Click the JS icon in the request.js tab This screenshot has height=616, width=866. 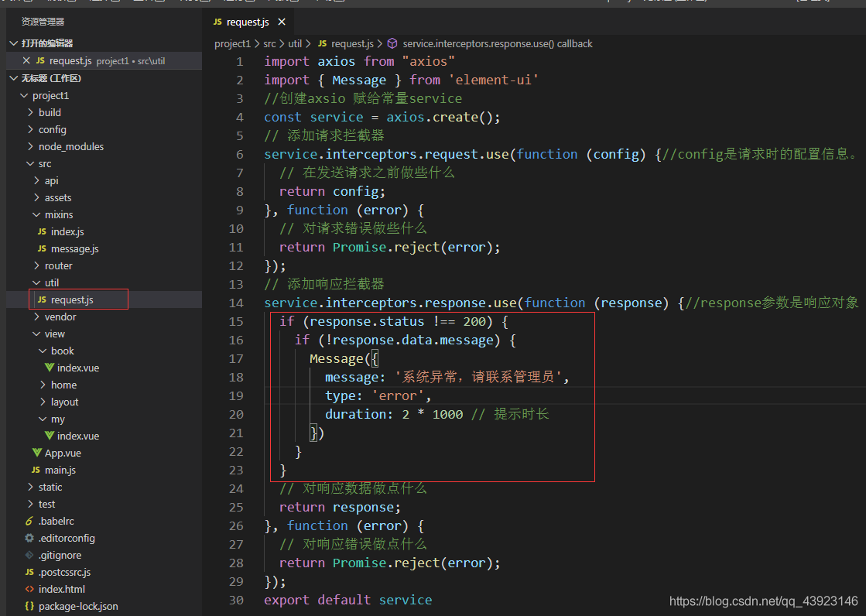tap(217, 22)
